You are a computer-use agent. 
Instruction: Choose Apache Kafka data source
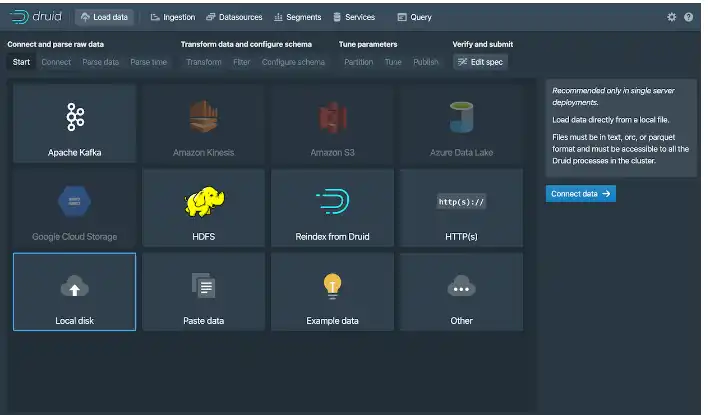tap(75, 123)
